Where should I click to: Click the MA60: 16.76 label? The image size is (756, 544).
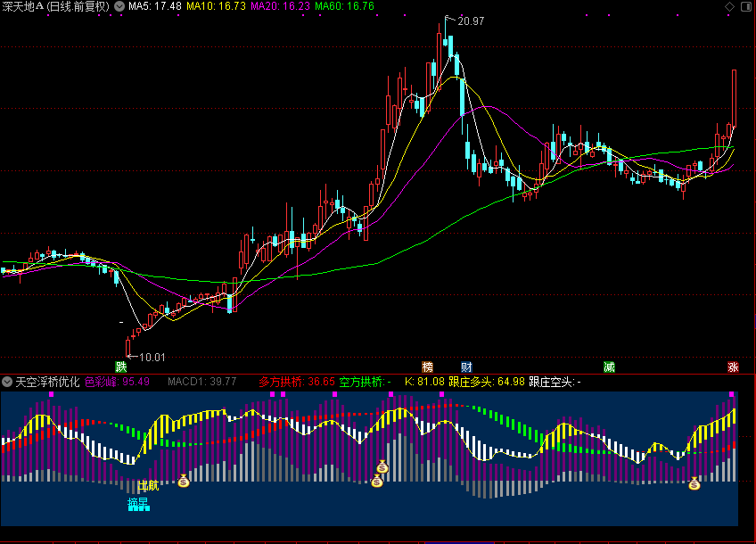[x=345, y=6]
